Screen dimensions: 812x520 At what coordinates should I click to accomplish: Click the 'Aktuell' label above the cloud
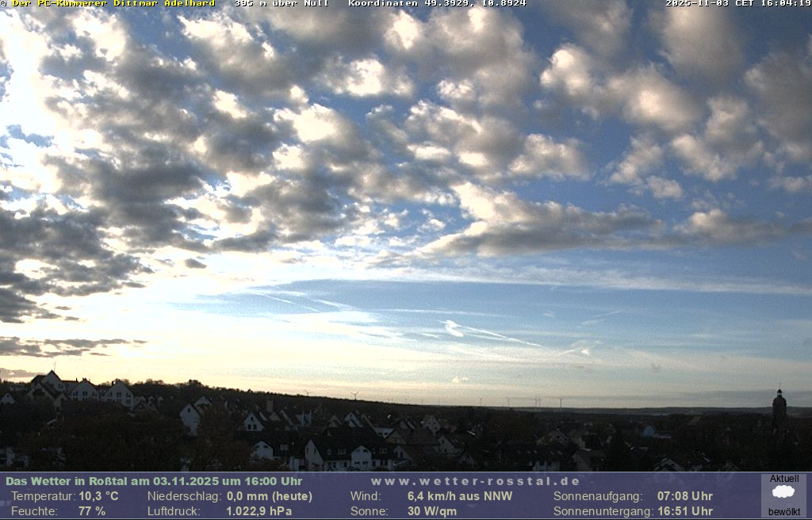pyautogui.click(x=783, y=479)
